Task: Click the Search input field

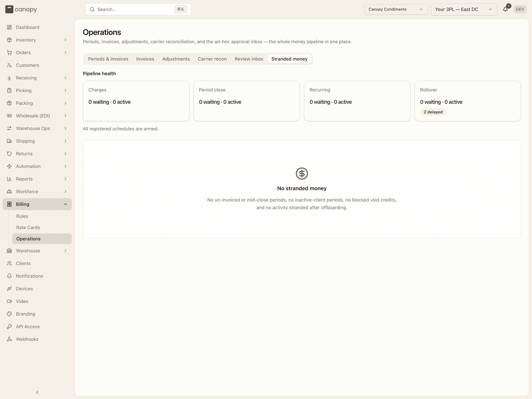Action: click(x=138, y=9)
